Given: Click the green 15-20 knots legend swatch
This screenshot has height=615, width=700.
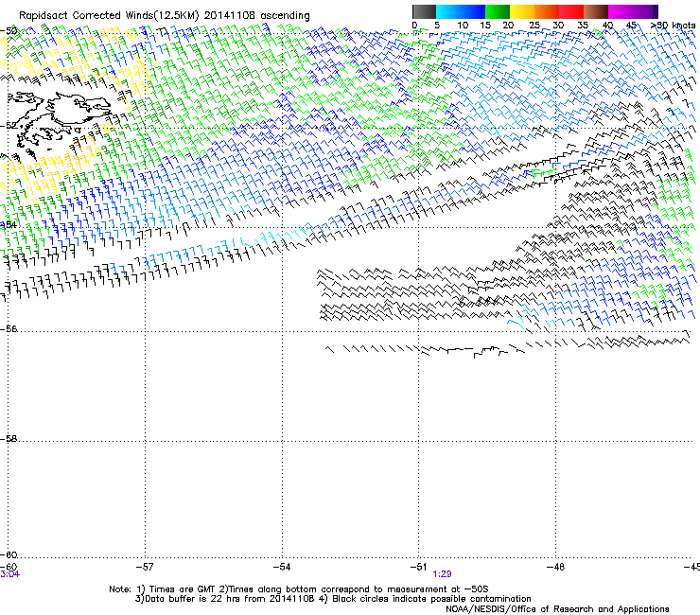Looking at the screenshot, I should click(x=498, y=11).
